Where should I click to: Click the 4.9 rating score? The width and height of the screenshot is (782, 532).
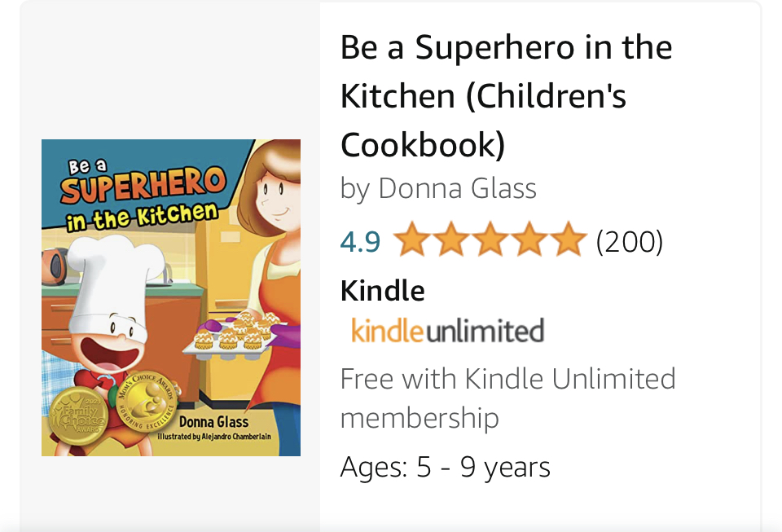click(x=360, y=240)
